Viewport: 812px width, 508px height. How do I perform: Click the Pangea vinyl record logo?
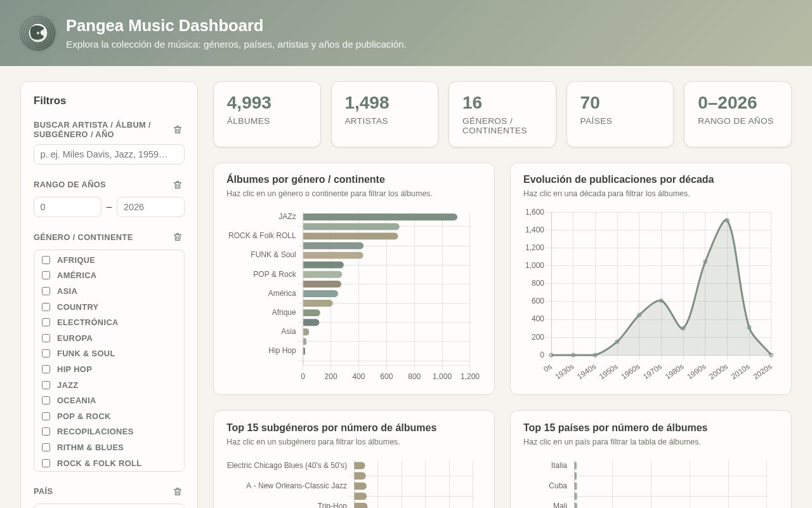click(38, 33)
